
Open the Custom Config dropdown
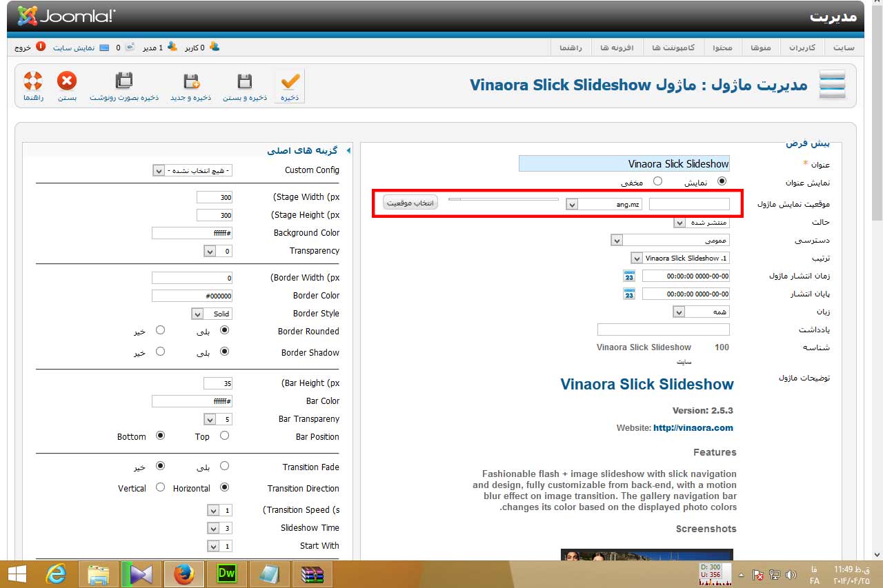[192, 170]
